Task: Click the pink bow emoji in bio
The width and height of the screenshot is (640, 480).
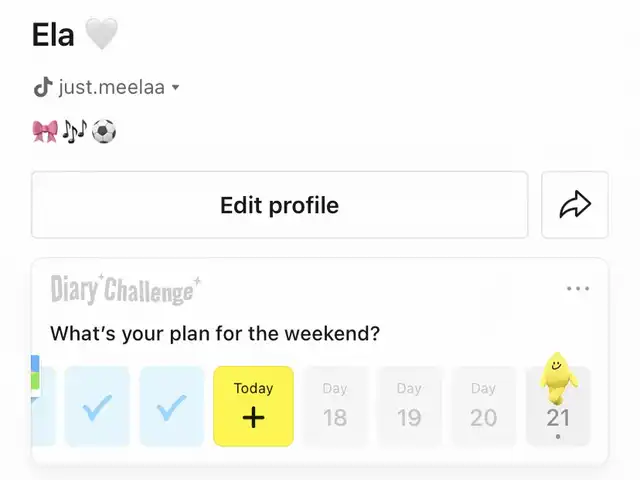Action: click(45, 131)
